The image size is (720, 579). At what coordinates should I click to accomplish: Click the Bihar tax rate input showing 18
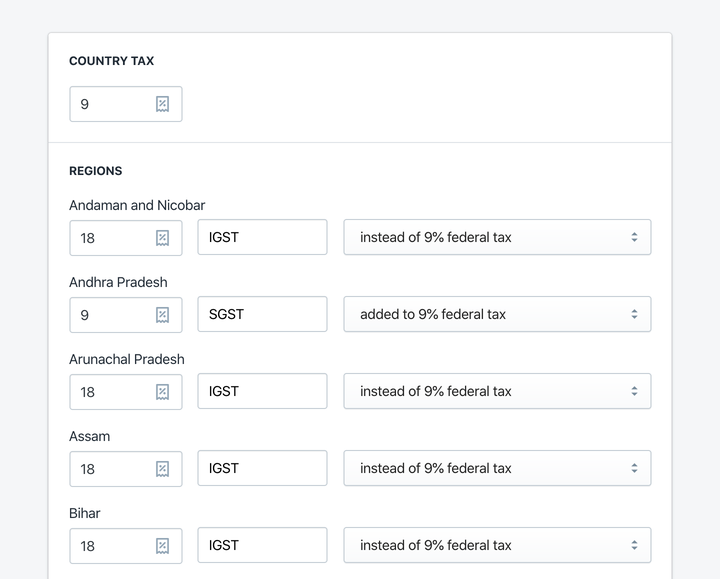click(x=126, y=546)
